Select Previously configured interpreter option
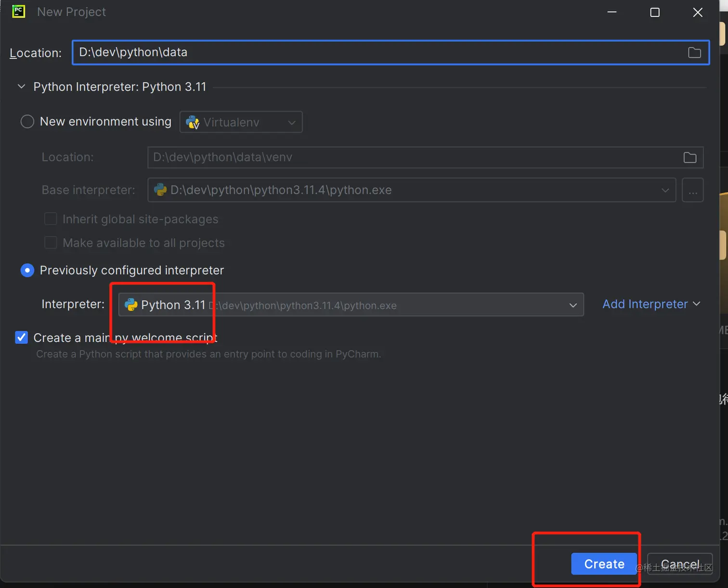Screen dimensions: 728x588 [x=27, y=270]
